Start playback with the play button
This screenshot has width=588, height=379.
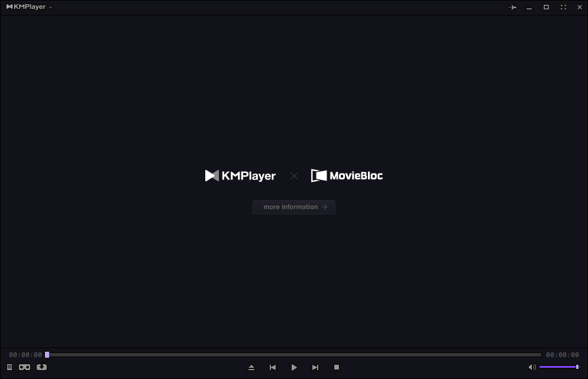(294, 367)
